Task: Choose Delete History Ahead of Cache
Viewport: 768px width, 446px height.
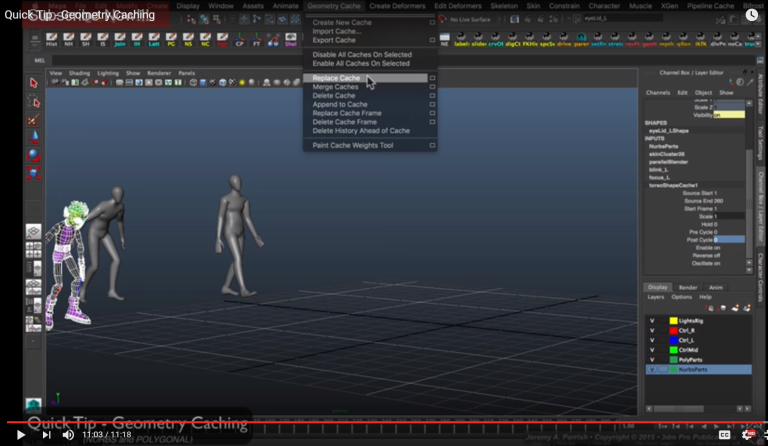Action: [x=361, y=131]
